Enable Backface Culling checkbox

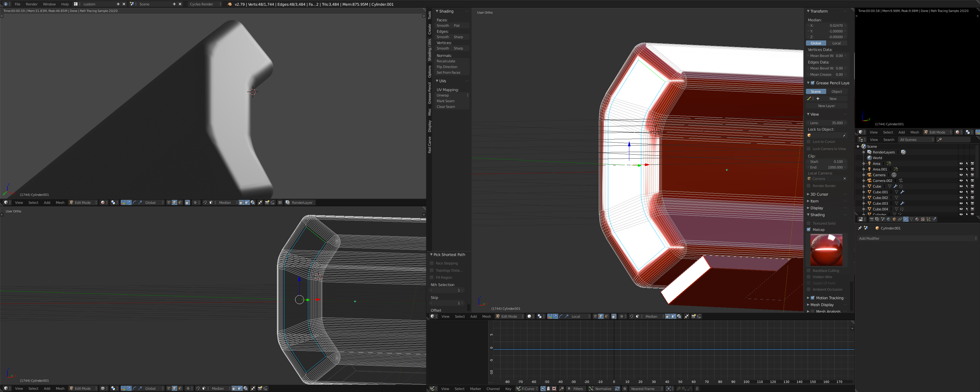point(809,271)
